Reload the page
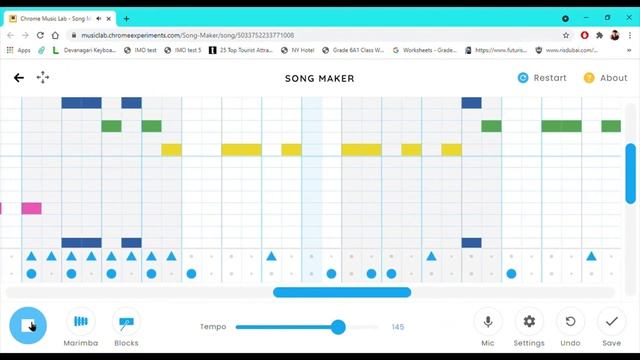The width and height of the screenshot is (640, 360). [40, 36]
